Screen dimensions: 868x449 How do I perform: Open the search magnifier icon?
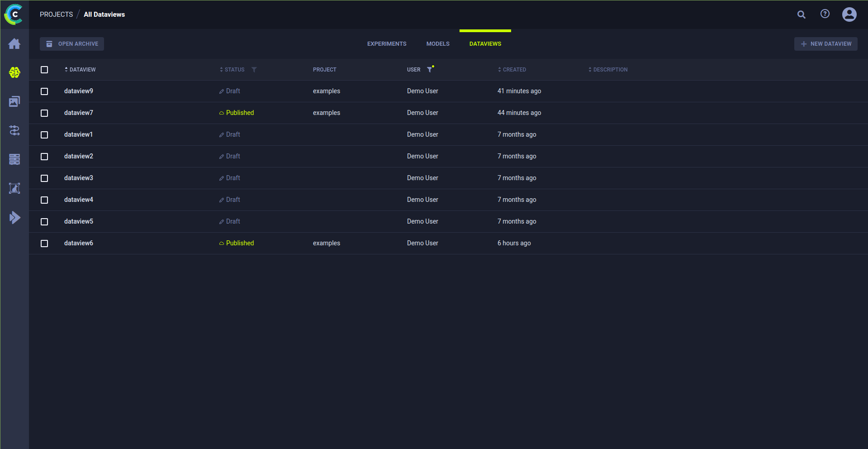coord(801,14)
